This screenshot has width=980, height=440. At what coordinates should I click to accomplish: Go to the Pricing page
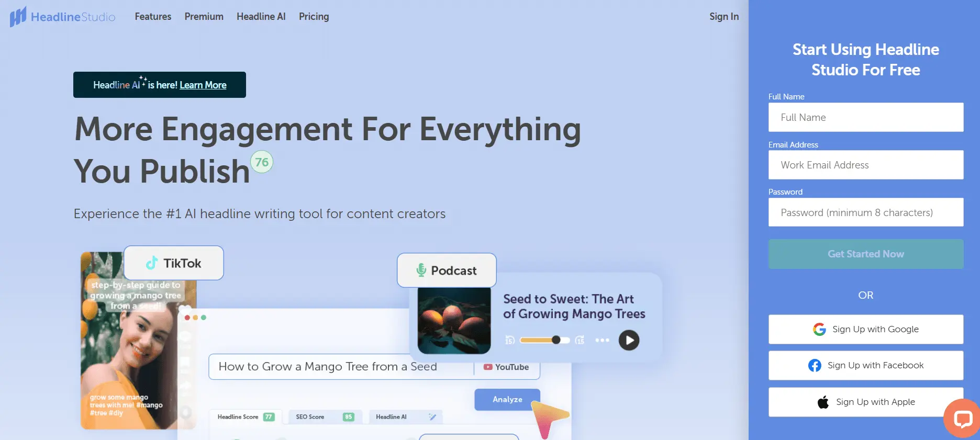tap(314, 17)
